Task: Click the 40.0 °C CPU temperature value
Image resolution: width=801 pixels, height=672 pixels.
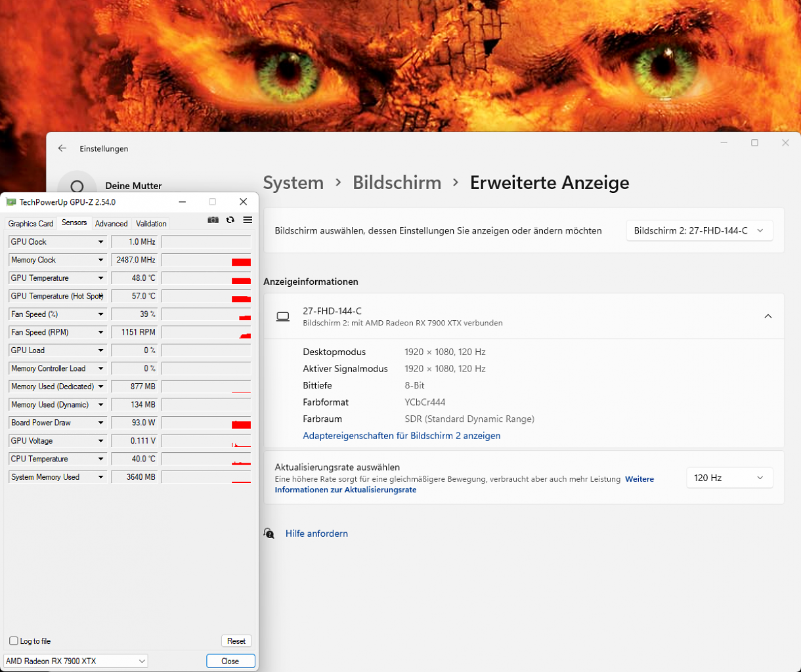Action: point(135,459)
